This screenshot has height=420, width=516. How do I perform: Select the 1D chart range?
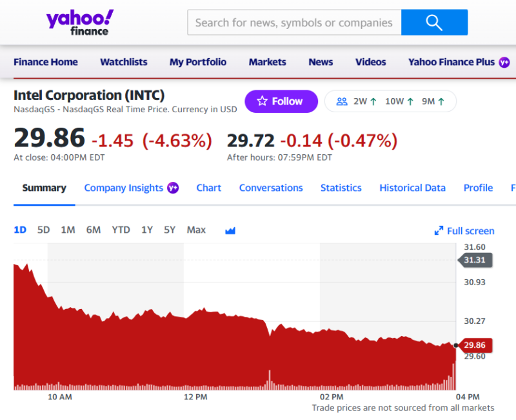pyautogui.click(x=20, y=230)
